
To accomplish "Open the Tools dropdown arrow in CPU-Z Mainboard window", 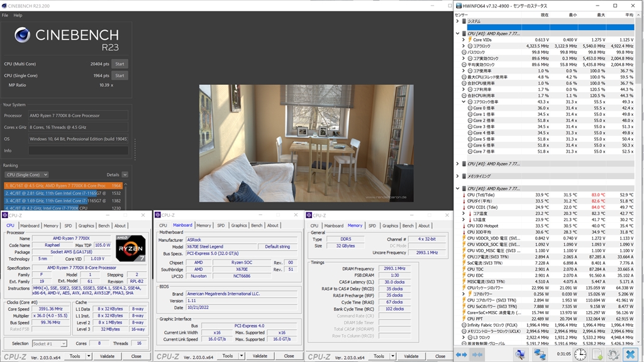I will click(241, 356).
